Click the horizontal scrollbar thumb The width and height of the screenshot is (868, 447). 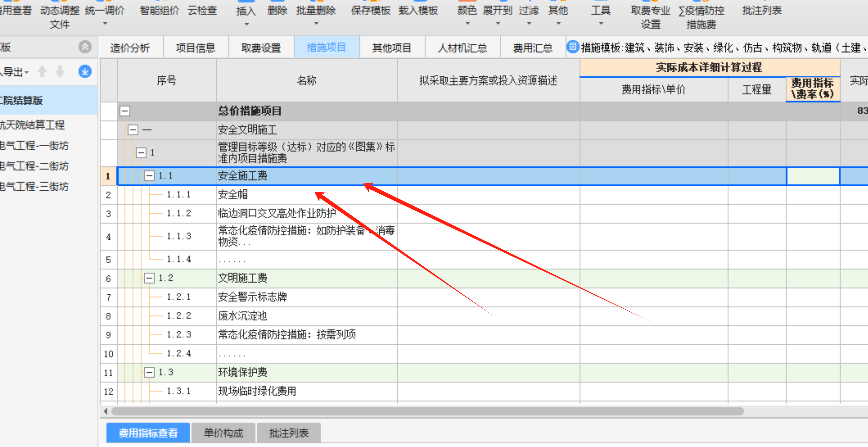click(427, 411)
